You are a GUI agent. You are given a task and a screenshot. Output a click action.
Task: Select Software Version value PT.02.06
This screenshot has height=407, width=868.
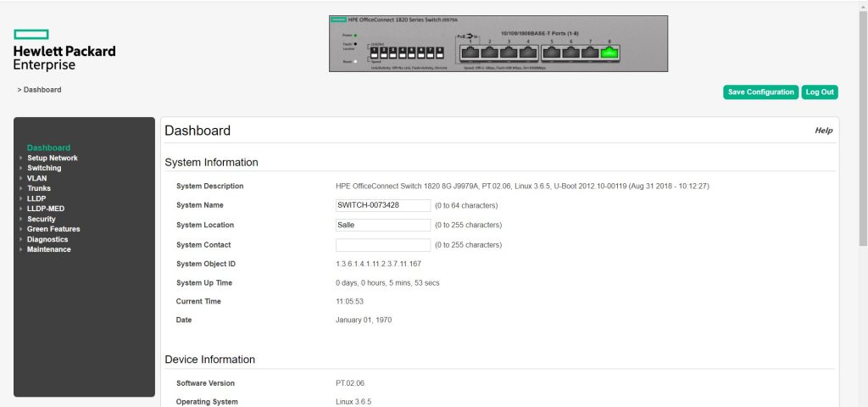pyautogui.click(x=350, y=383)
